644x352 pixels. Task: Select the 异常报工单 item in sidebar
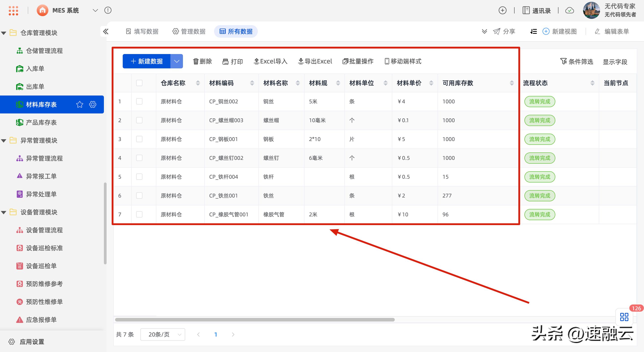point(42,176)
